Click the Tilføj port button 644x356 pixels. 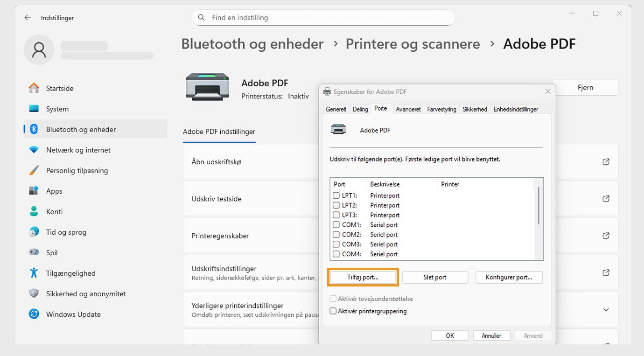[x=363, y=277]
